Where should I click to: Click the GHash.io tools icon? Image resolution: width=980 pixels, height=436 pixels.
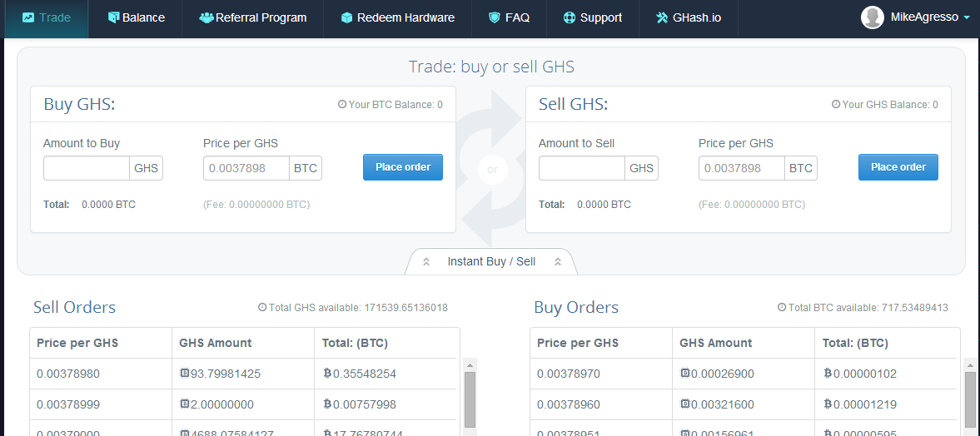click(x=662, y=17)
